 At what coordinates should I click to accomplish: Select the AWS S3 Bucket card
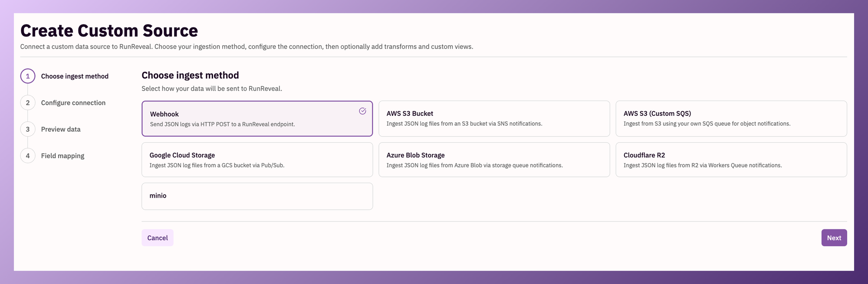494,118
